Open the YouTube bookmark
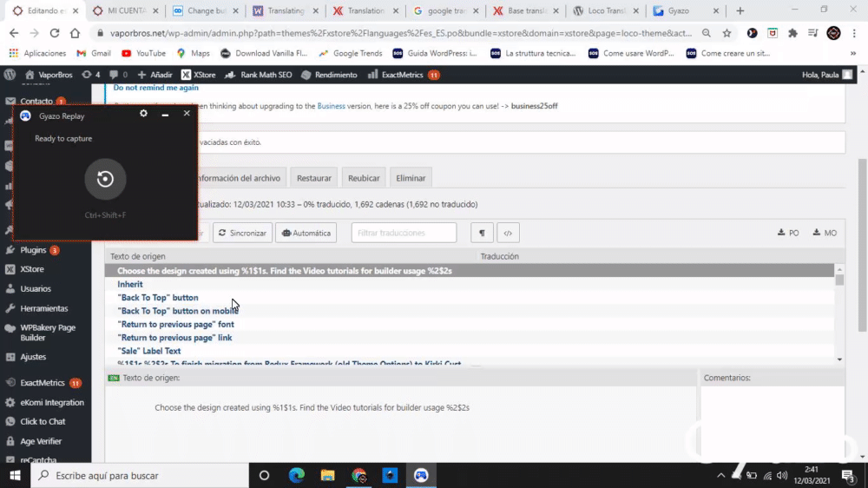 (143, 53)
